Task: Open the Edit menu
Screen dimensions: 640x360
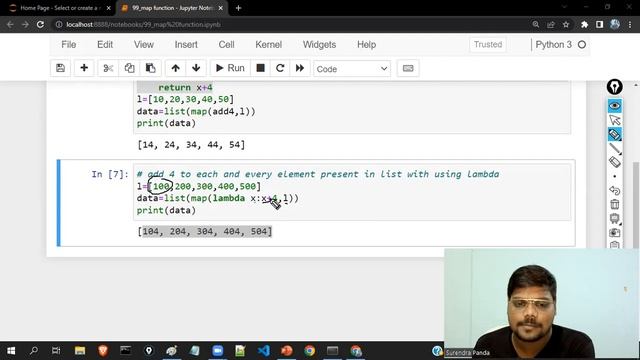Action: pyautogui.click(x=105, y=44)
